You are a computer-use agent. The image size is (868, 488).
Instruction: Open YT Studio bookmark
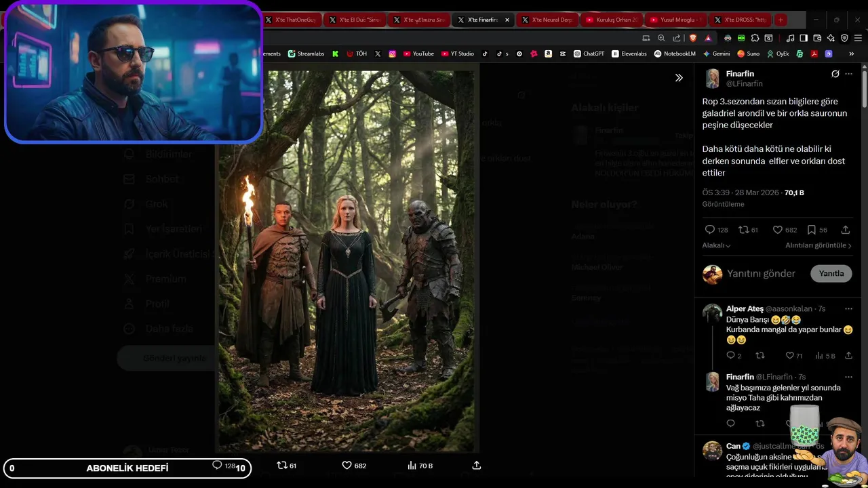tap(458, 54)
